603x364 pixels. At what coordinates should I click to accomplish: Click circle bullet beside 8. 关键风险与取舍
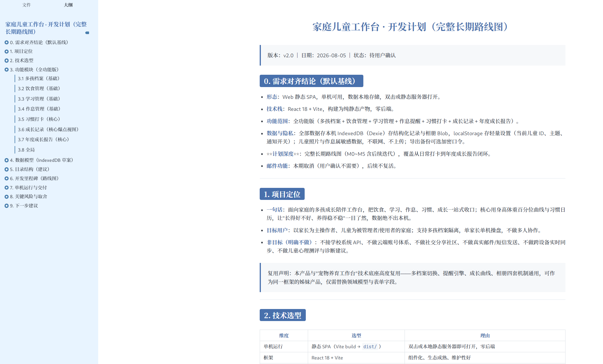click(x=7, y=197)
